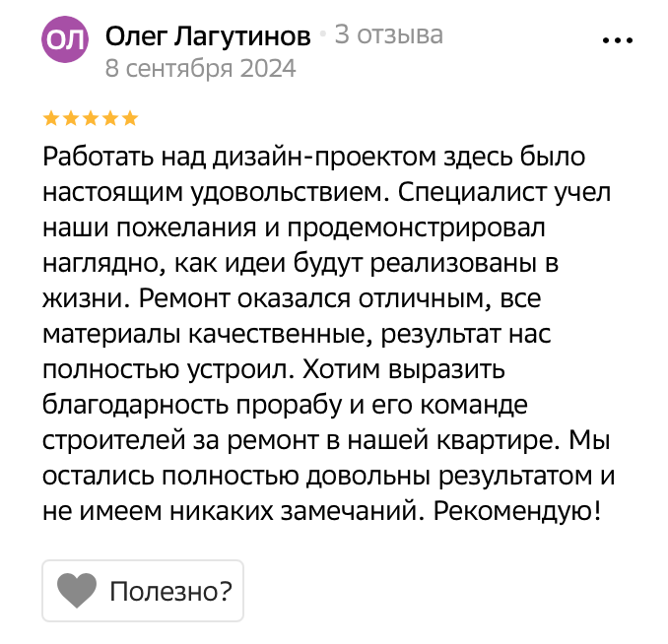This screenshot has height=644, width=668.
Task: Click the phrase "Хотим выразить"
Action: click(402, 369)
